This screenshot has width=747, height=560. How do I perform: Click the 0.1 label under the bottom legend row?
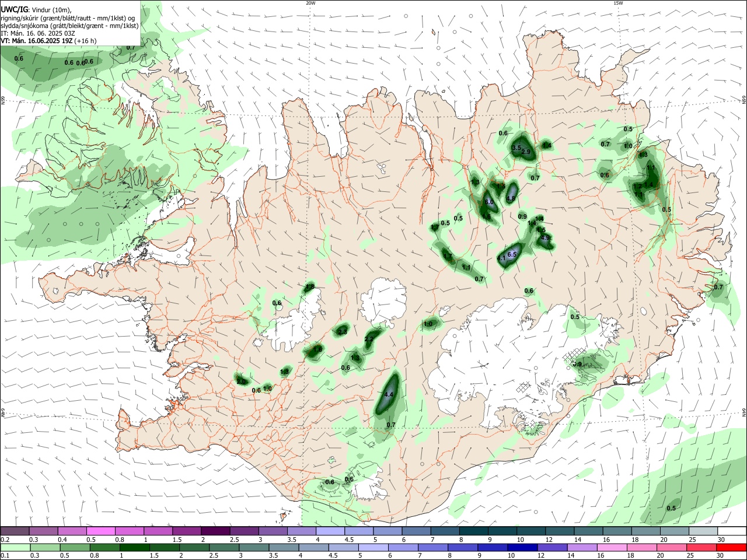pyautogui.click(x=5, y=556)
